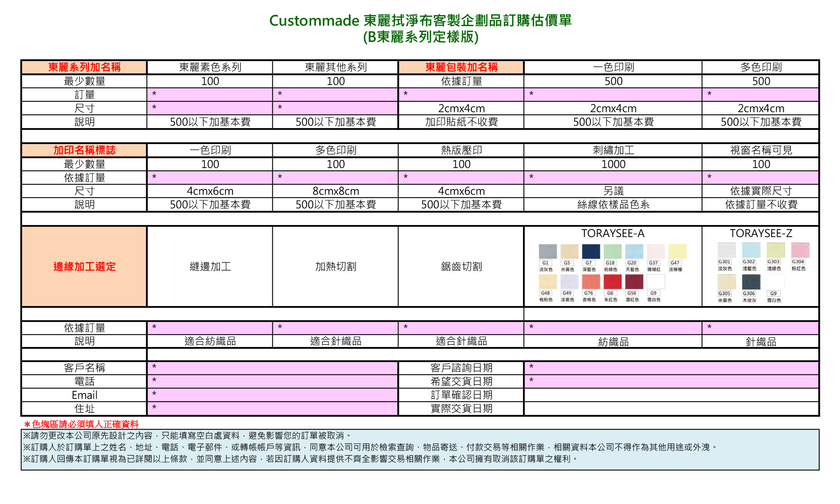Image resolution: width=840 pixels, height=504 pixels.
Task: Click 訂量 pink field under 東麗其他系列
Action: [336, 95]
